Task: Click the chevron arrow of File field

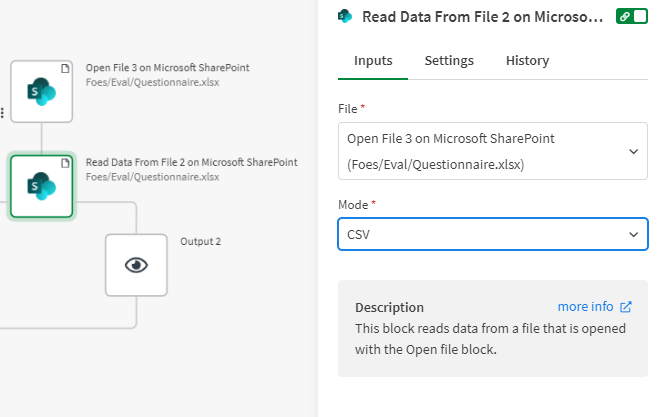Action: tap(632, 151)
